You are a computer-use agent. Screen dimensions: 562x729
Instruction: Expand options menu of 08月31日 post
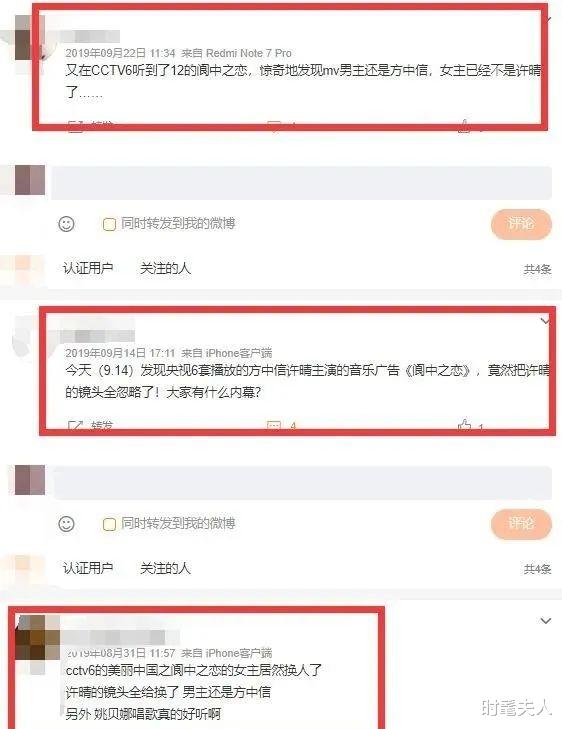click(545, 621)
